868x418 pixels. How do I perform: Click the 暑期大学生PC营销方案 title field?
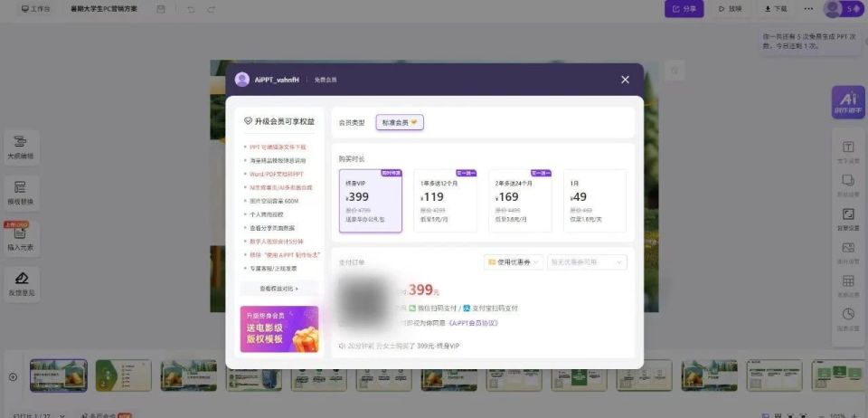pyautogui.click(x=104, y=9)
